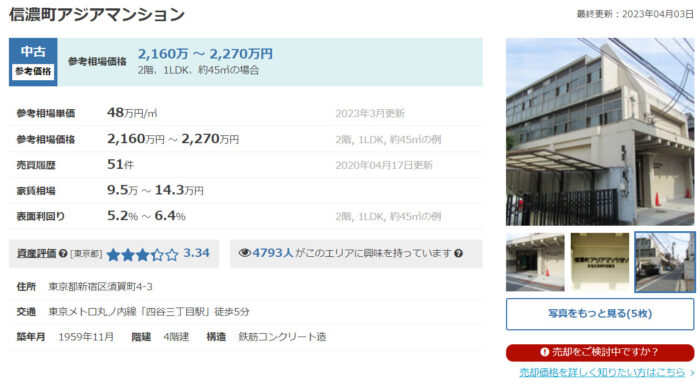This screenshot has height=385, width=700.
Task: Click the 四谷三丁目駅 access text
Action: tap(149, 312)
